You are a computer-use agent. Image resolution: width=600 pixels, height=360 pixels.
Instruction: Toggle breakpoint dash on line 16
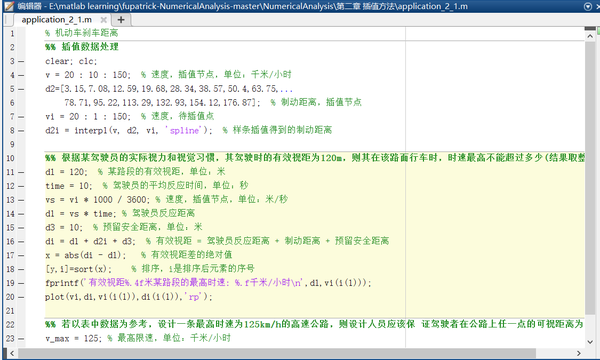[x=21, y=241]
